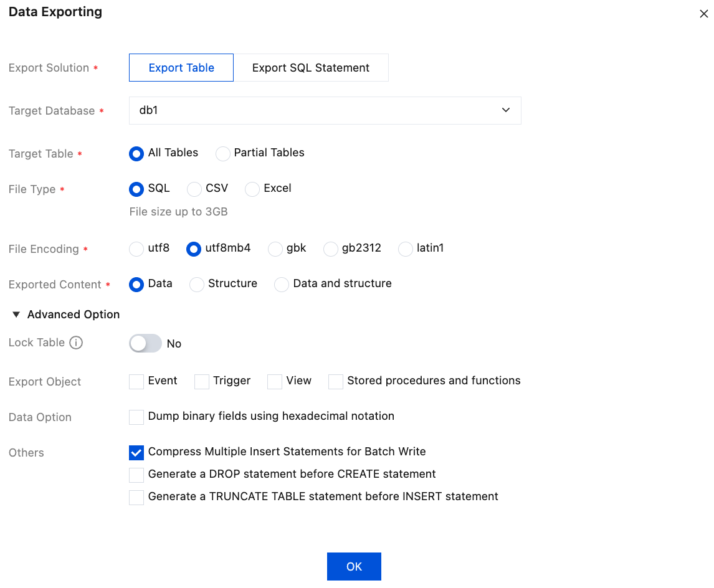This screenshot has height=588, width=714.
Task: Uncheck Compress Multiple Insert Statements for Batch Write
Action: tap(136, 452)
